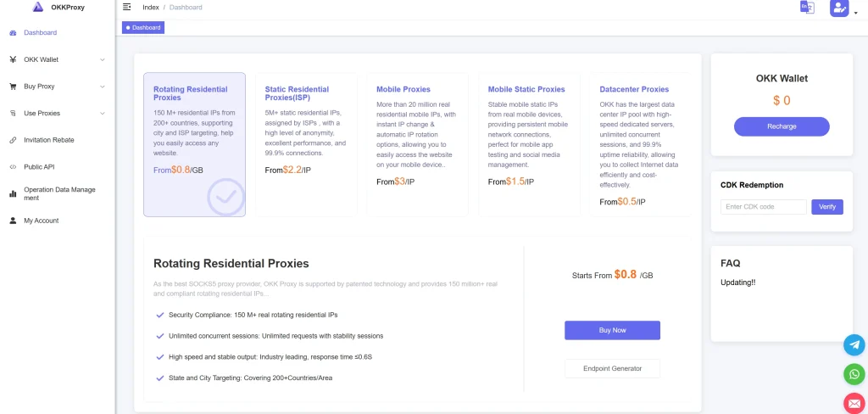868x414 pixels.
Task: Open WhatsApp contact floating button
Action: [x=854, y=374]
